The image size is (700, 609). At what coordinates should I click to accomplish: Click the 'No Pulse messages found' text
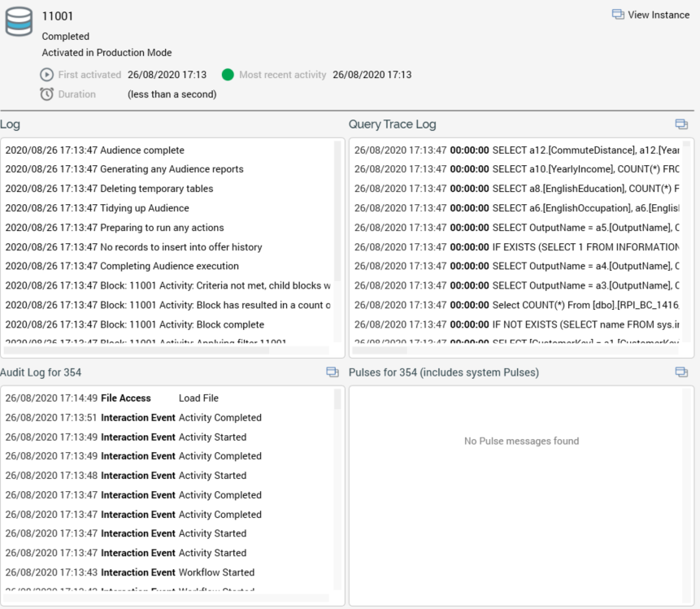click(521, 442)
